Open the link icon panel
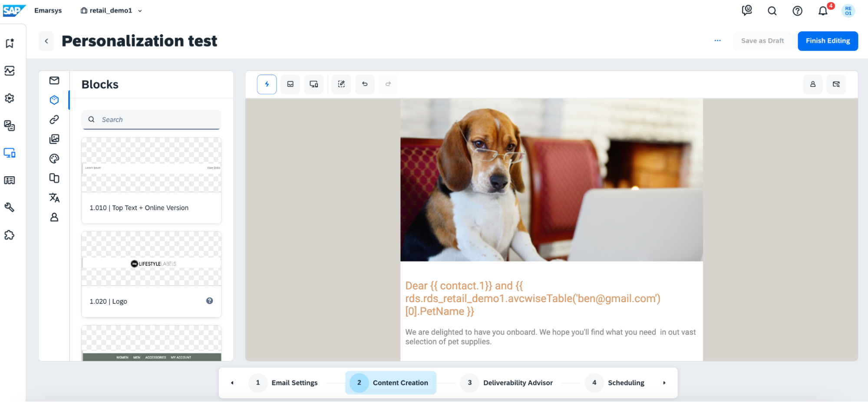Viewport: 868px width, 402px height. coord(54,119)
